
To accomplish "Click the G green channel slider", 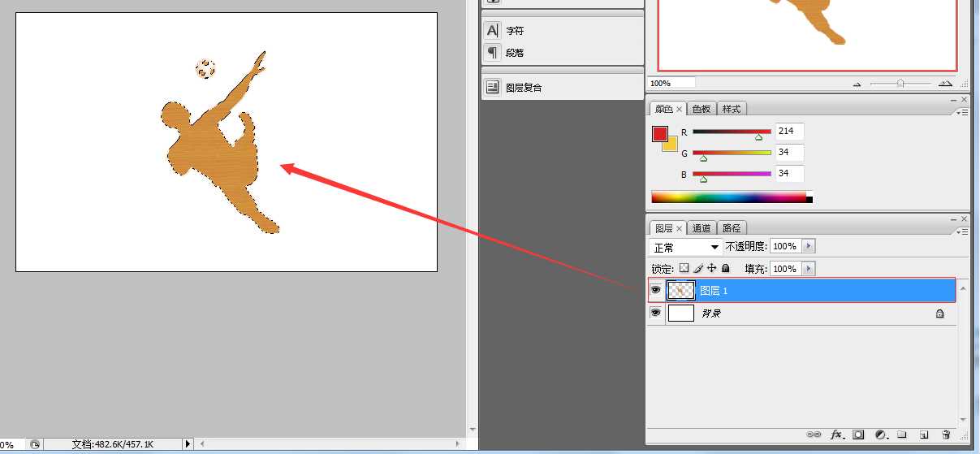I will (x=732, y=153).
